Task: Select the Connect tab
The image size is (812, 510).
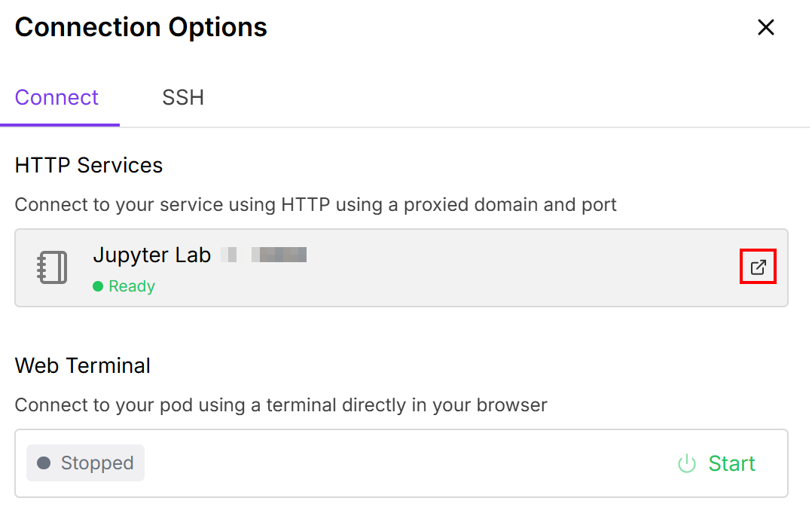Action: pos(56,98)
